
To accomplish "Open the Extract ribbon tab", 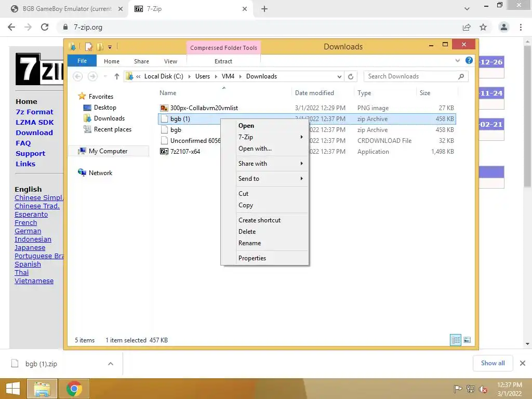I will click(223, 61).
